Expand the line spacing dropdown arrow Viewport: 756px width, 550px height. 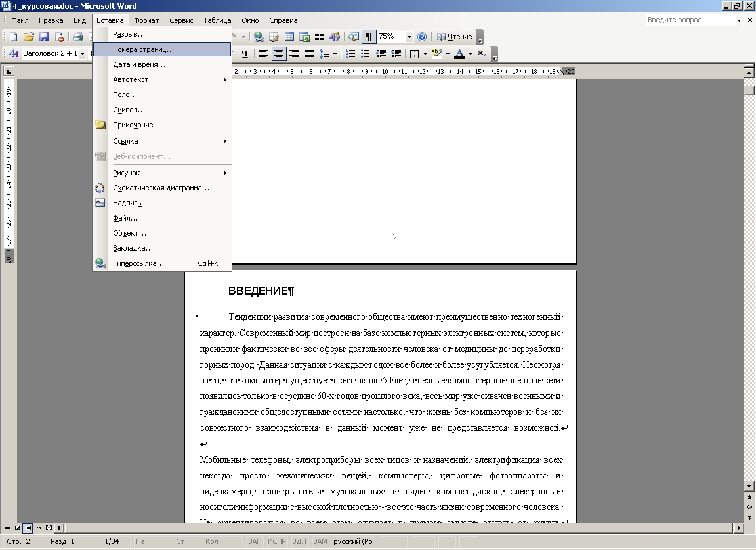335,54
